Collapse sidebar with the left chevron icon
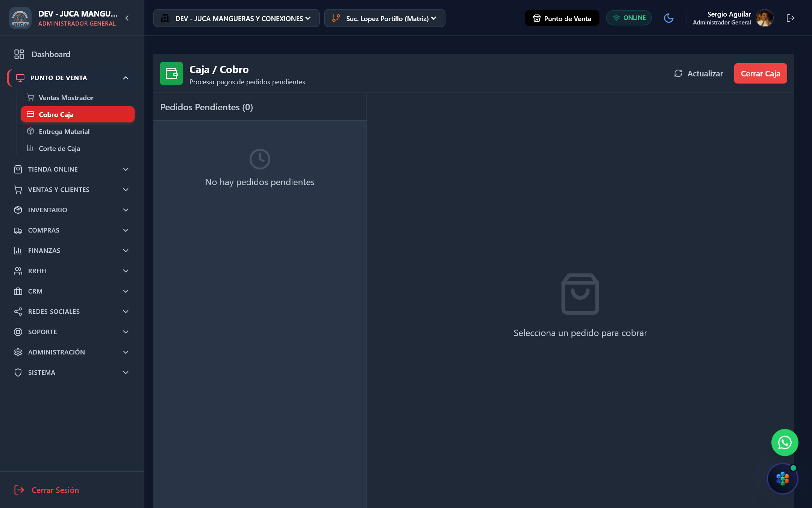Screen dimensions: 812x508 pos(127,18)
